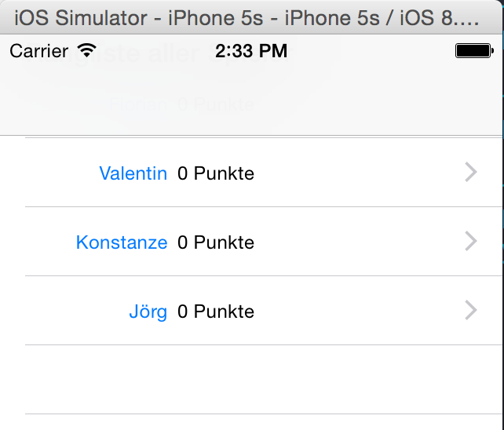504x430 pixels.
Task: Click "0 Punkte" beside Jörg
Action: [216, 312]
